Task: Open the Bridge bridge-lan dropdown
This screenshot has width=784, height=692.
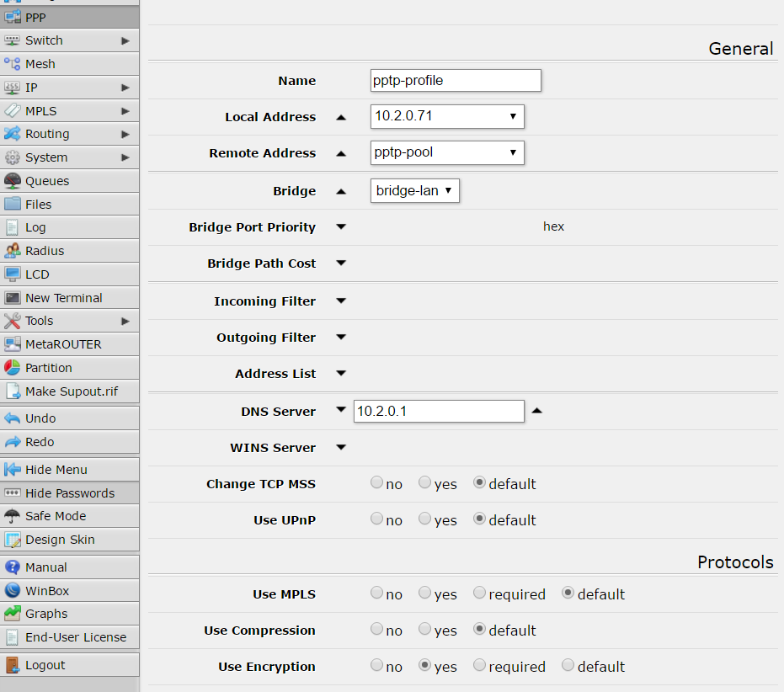Action: pyautogui.click(x=414, y=190)
